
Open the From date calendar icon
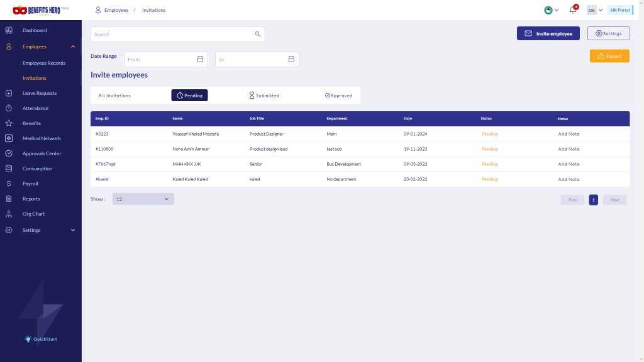200,59
